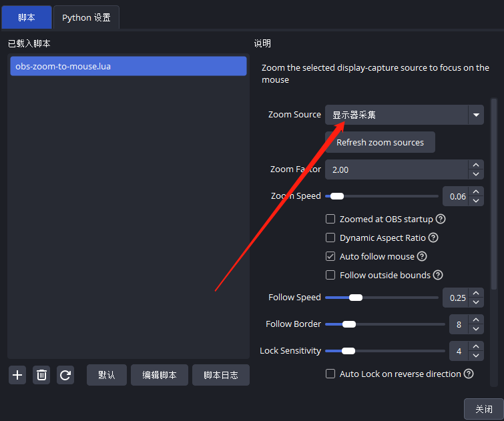The width and height of the screenshot is (504, 421).
Task: Open help icon for Auto Lock on reverse direction
Action: coord(469,374)
